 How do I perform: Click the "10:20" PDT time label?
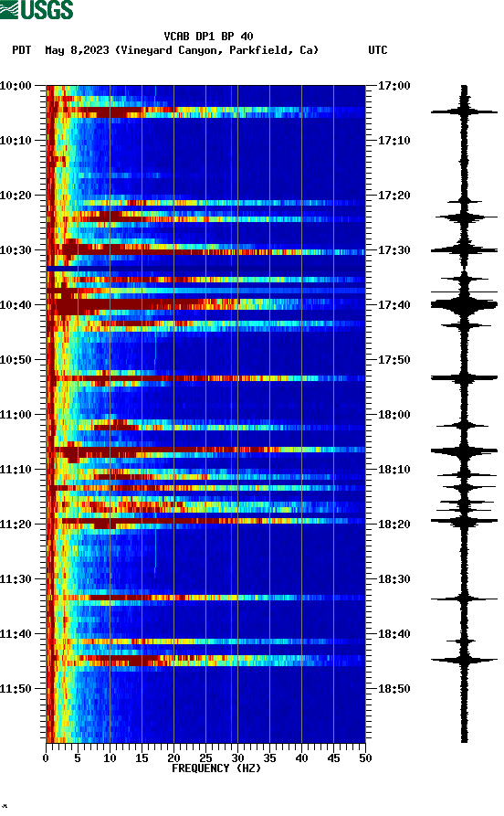(16, 196)
